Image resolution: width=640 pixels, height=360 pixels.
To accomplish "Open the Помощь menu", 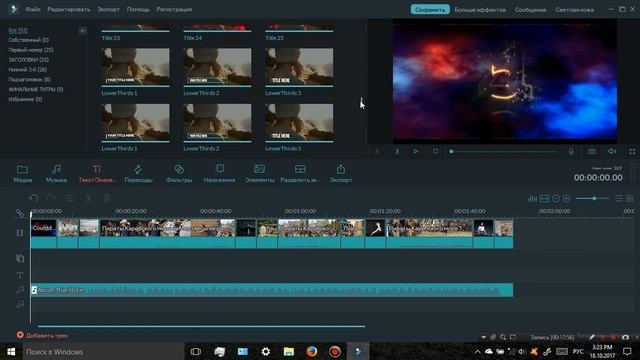I will (138, 9).
